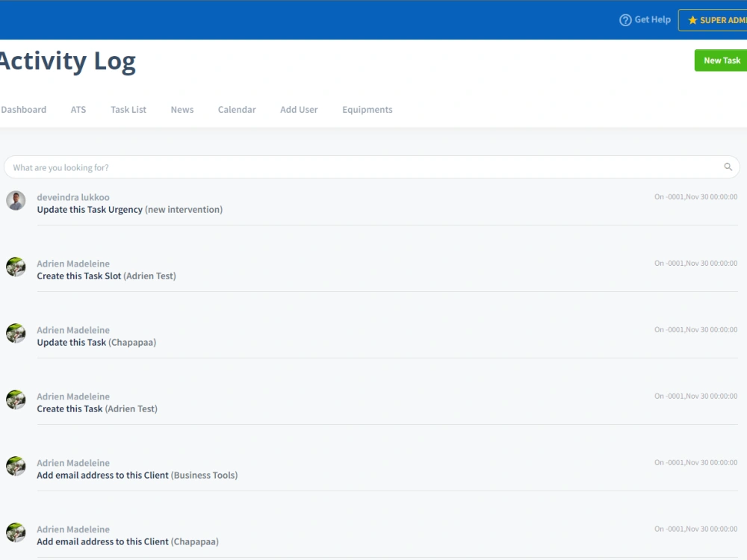
Task: Click the avatar next to the Business Tools entry
Action: 16,466
